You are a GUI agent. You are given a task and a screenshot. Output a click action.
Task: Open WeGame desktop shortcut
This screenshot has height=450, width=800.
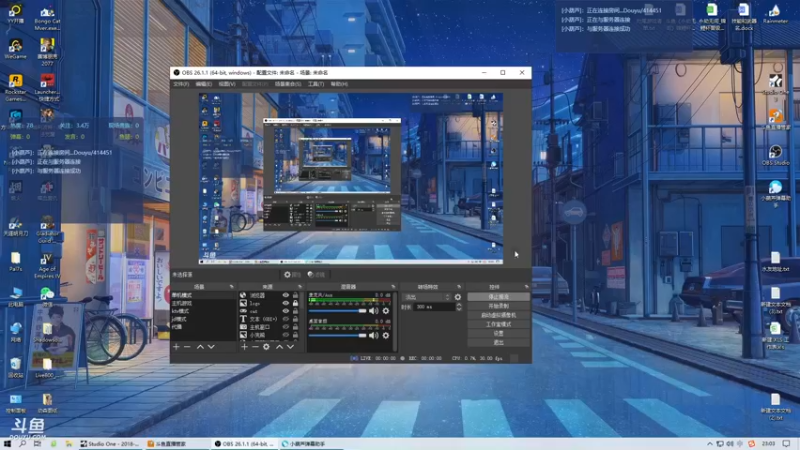15,49
